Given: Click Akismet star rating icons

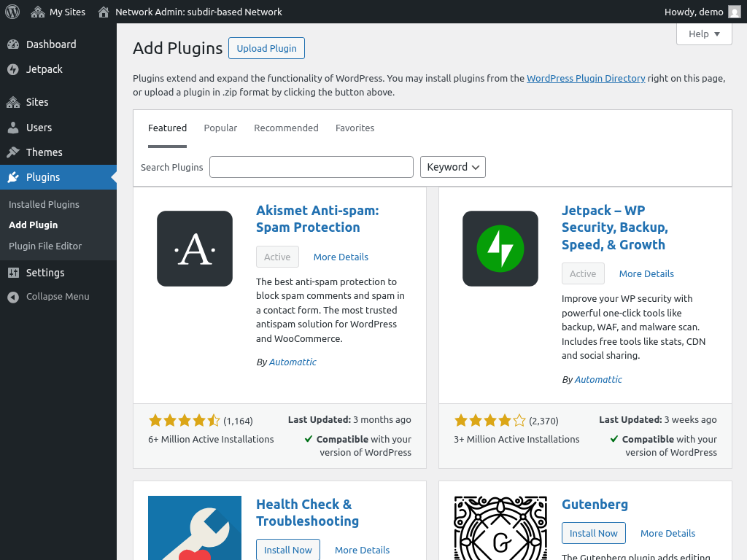Looking at the screenshot, I should (x=184, y=421).
